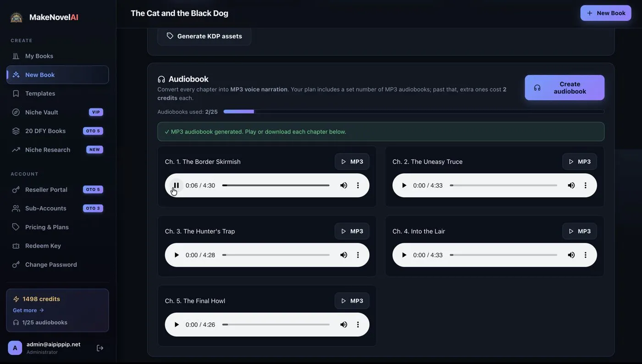
Task: Open the Reseller Portal key icon
Action: pos(16,190)
